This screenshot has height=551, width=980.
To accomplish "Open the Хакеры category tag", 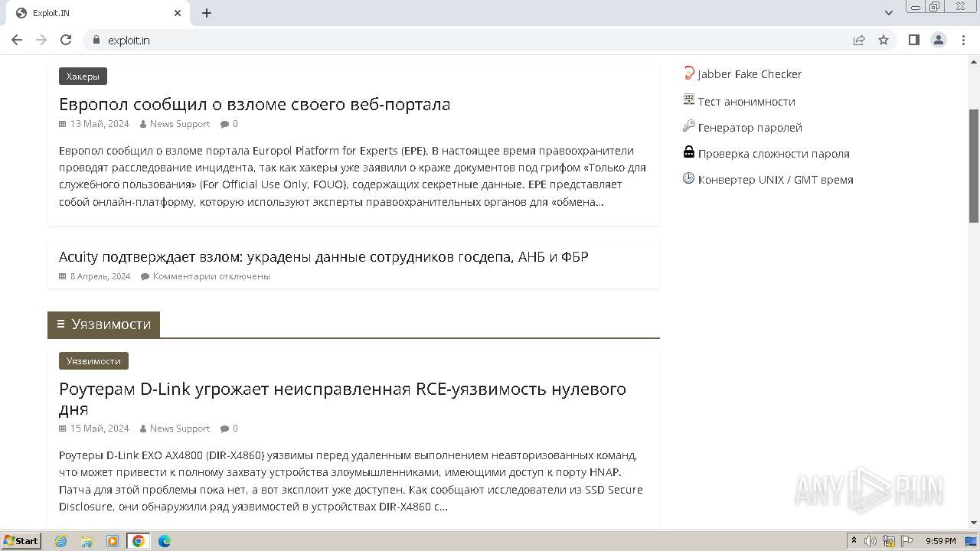I will pos(83,77).
